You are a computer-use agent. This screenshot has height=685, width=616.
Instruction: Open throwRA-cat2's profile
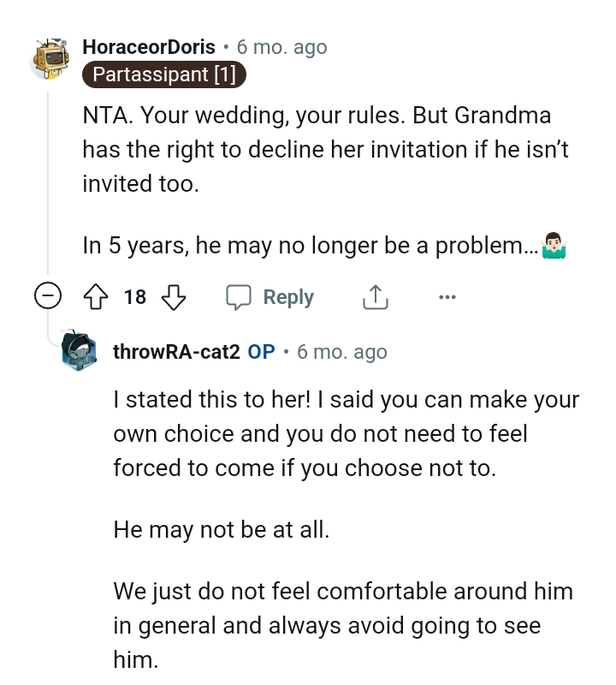(176, 352)
